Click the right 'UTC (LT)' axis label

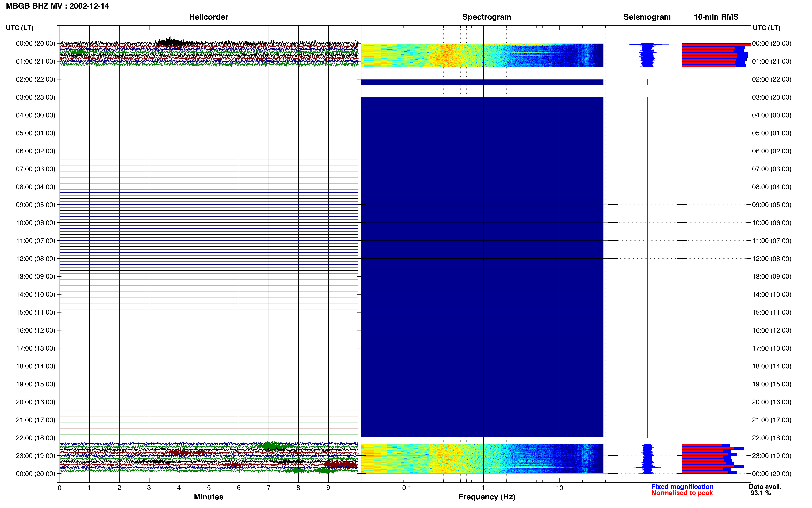tap(766, 28)
